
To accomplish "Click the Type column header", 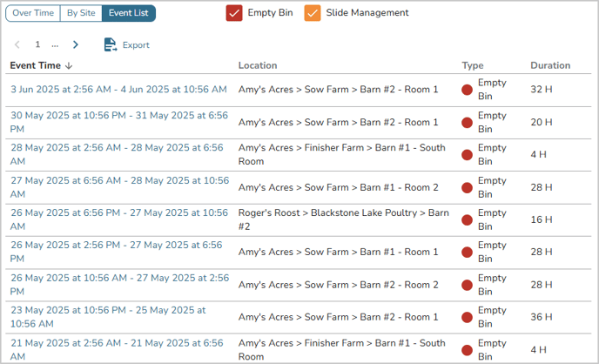I will coord(473,65).
